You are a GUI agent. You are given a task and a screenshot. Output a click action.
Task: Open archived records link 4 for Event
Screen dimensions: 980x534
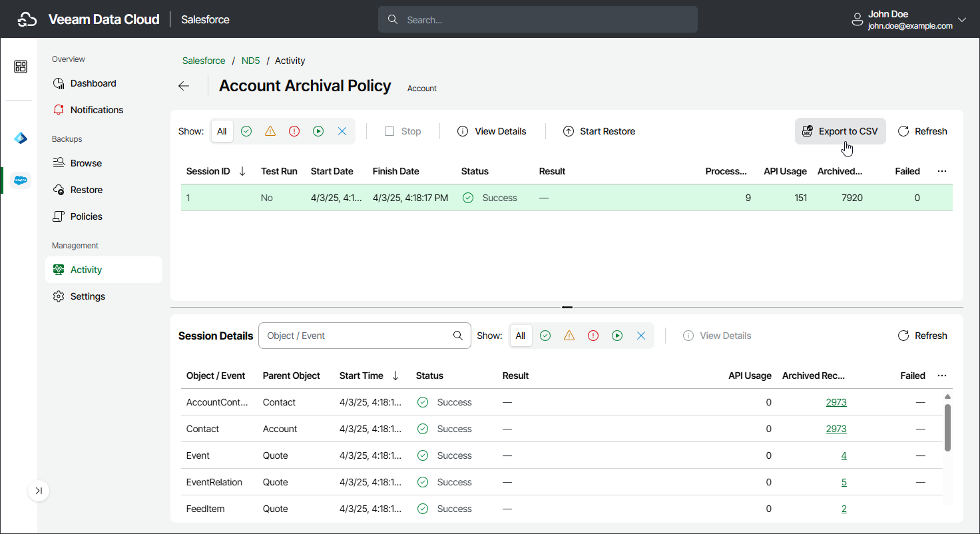click(x=844, y=455)
